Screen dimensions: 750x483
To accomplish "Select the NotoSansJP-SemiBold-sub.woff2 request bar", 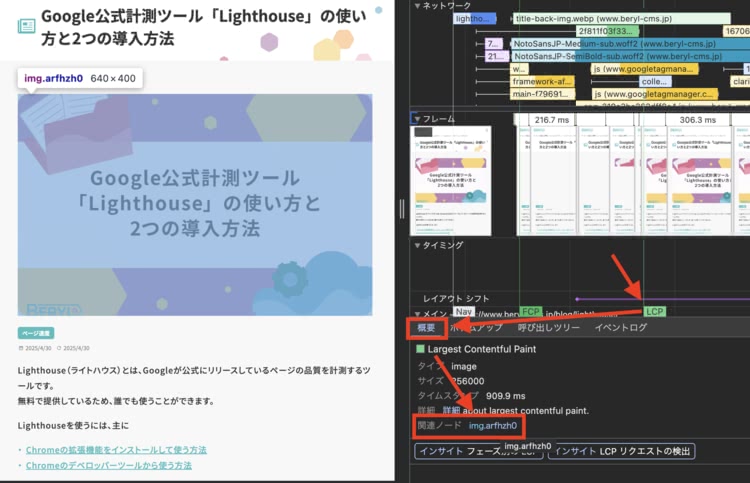I will tap(630, 56).
